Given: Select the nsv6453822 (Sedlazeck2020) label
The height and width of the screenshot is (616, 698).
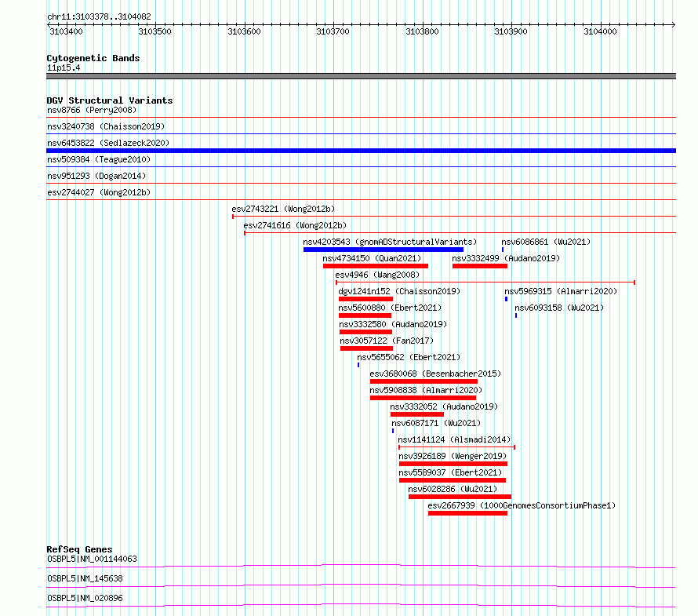Looking at the screenshot, I should tap(108, 143).
